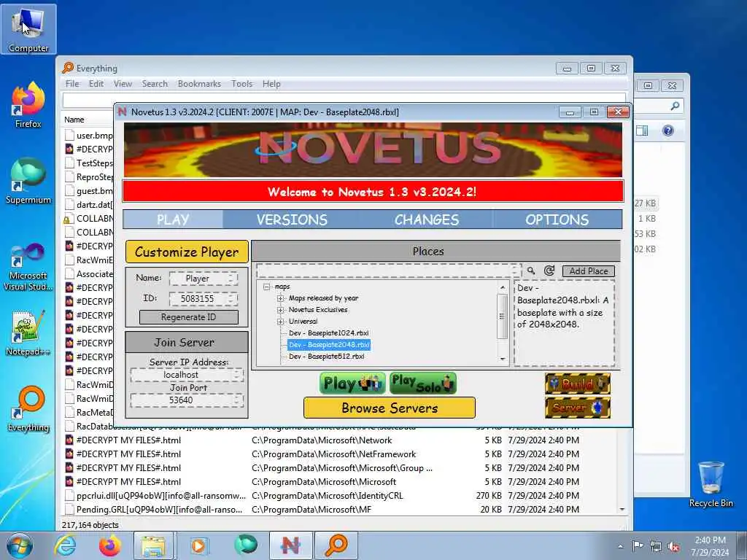Select Dev - Baseplate1024.rbxl map
The image size is (747, 560).
click(x=329, y=332)
